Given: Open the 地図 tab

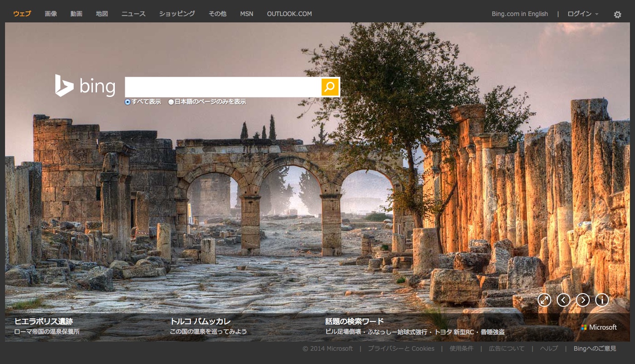Looking at the screenshot, I should pyautogui.click(x=102, y=14).
